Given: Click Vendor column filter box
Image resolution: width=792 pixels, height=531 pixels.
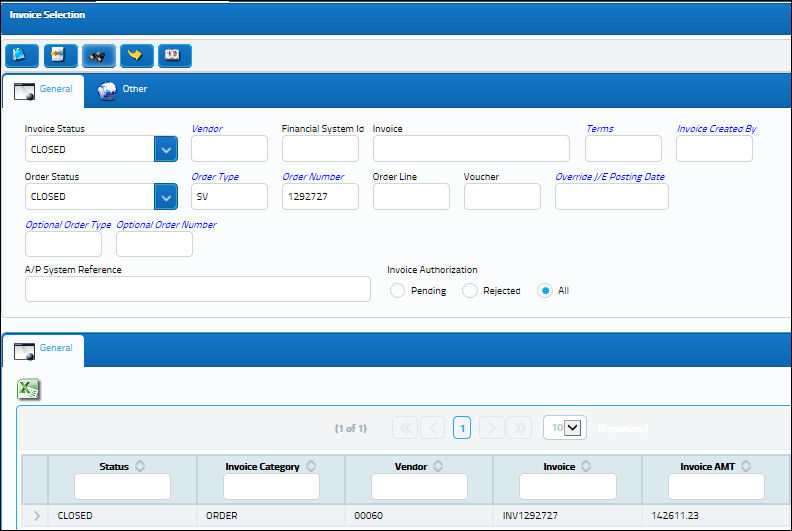Looking at the screenshot, I should [419, 487].
